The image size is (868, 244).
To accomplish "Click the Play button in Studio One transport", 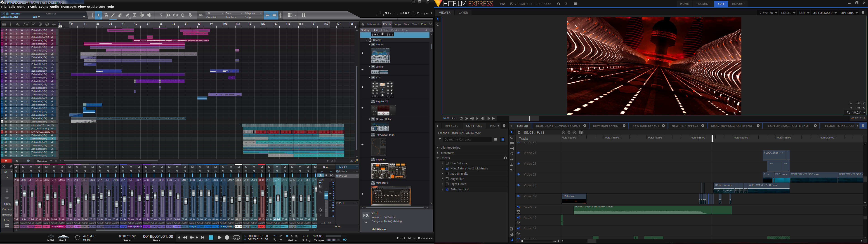I will [x=219, y=237].
